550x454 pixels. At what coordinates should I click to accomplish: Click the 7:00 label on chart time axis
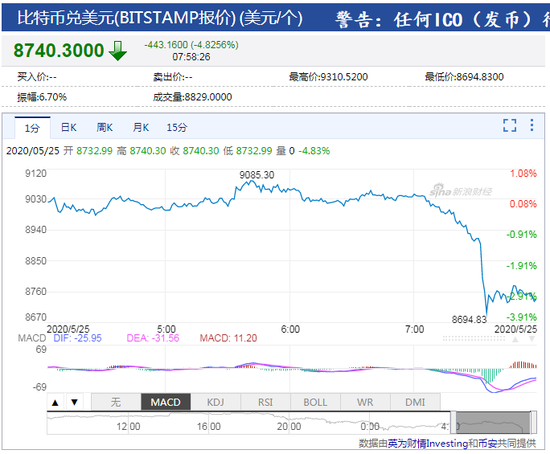[415, 329]
